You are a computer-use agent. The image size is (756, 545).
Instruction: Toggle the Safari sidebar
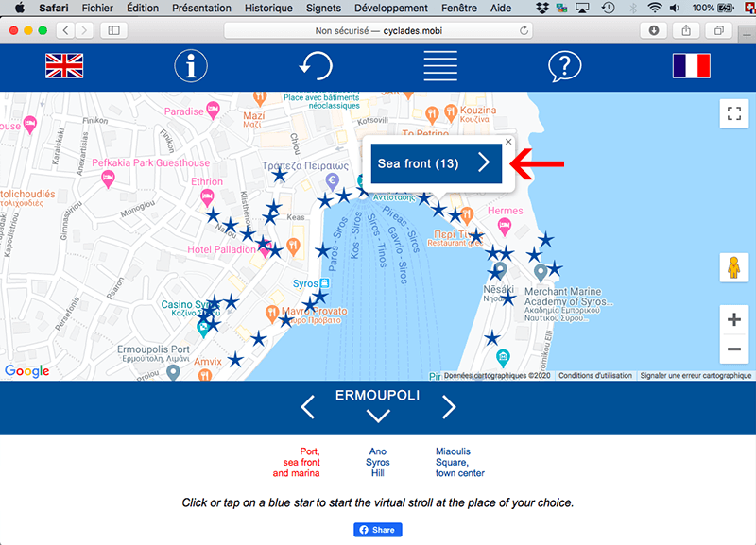pos(113,31)
